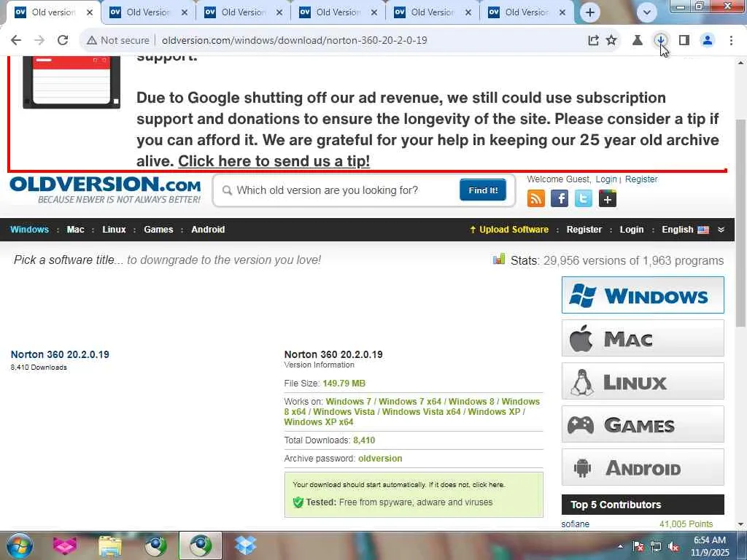Open the Games nav menu item
This screenshot has width=747, height=560.
tap(158, 230)
